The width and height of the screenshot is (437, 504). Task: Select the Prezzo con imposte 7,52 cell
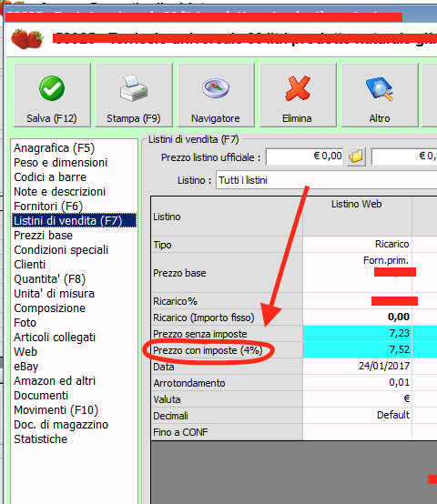[x=357, y=349]
